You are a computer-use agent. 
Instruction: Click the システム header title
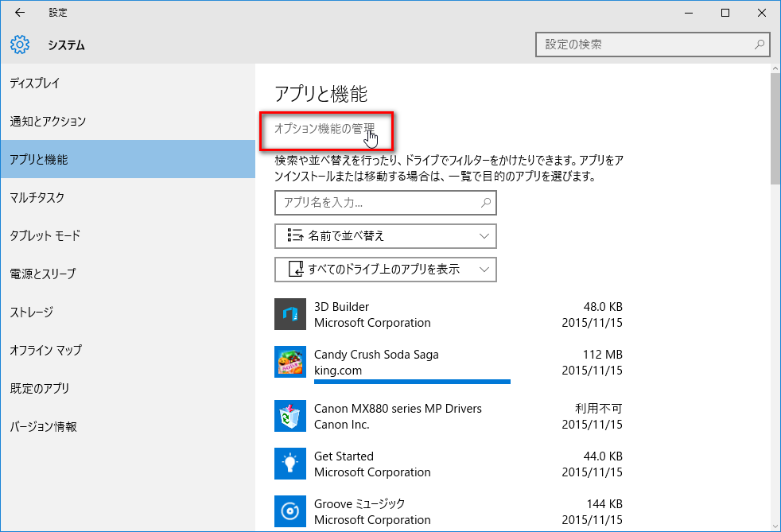click(66, 45)
